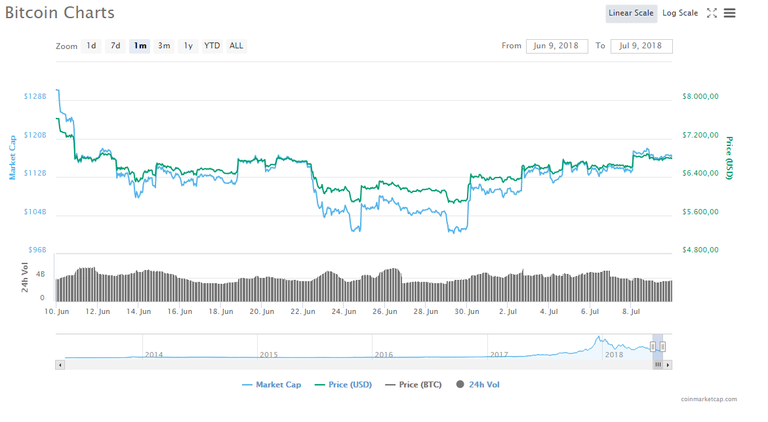Click the Market Cap axis title

coord(13,158)
